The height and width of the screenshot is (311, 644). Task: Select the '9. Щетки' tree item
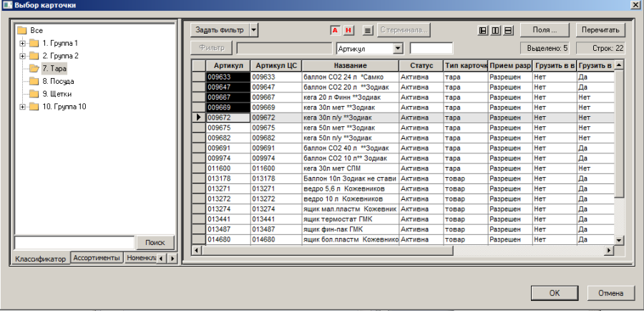click(x=57, y=94)
